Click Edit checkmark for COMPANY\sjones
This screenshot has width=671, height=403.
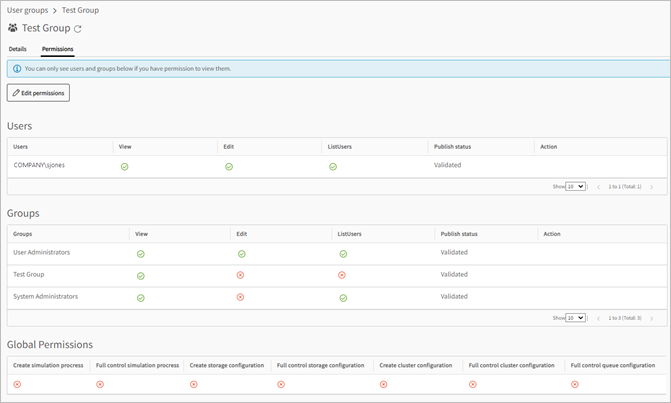(x=229, y=167)
